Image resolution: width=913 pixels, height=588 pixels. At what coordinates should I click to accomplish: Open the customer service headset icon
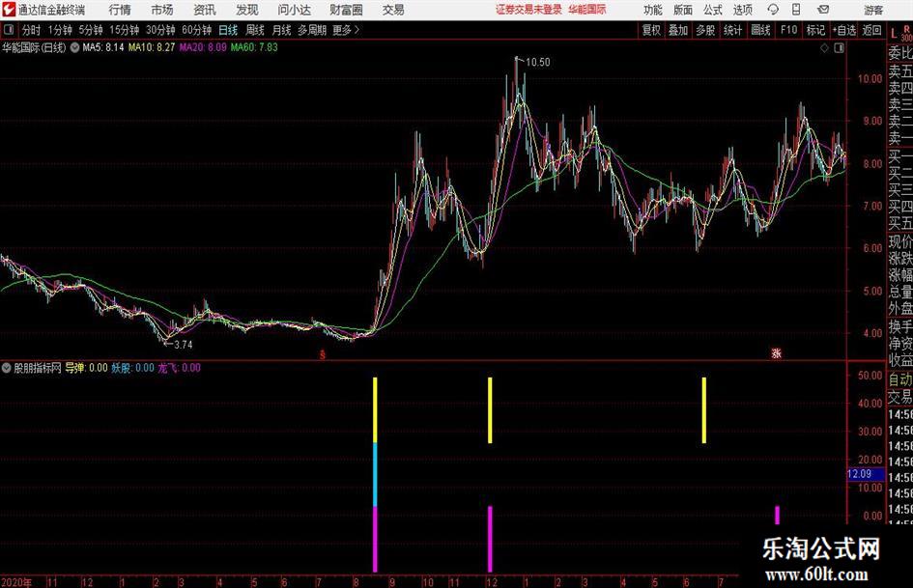coord(773,10)
